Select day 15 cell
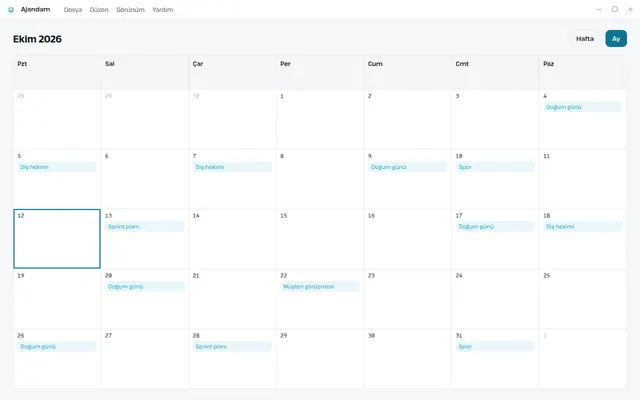Viewport: 640px width, 400px height. tap(320, 239)
